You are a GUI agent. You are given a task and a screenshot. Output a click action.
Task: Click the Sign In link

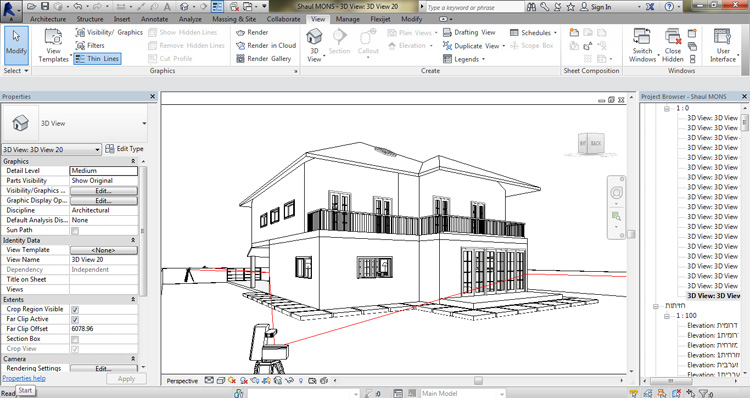[596, 7]
